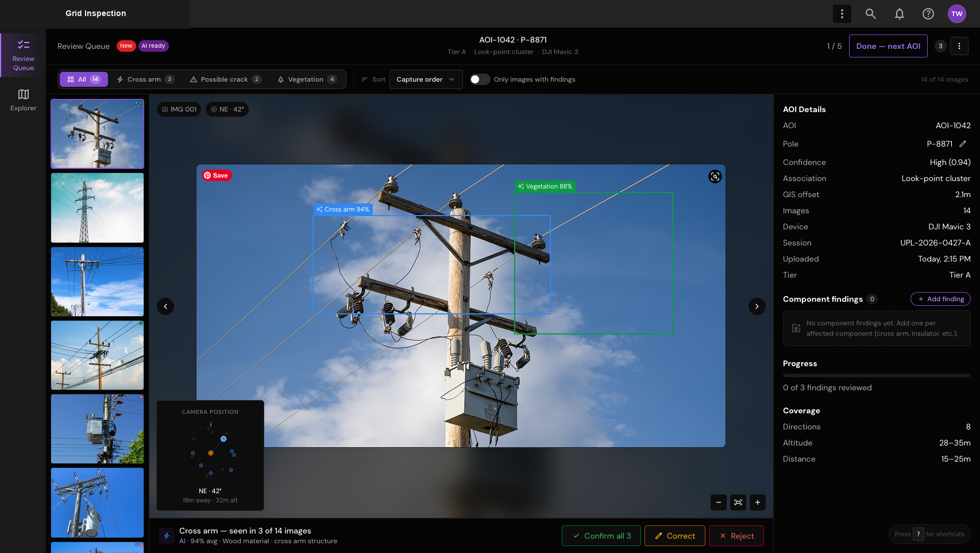Zoom in with the plus button

[757, 502]
